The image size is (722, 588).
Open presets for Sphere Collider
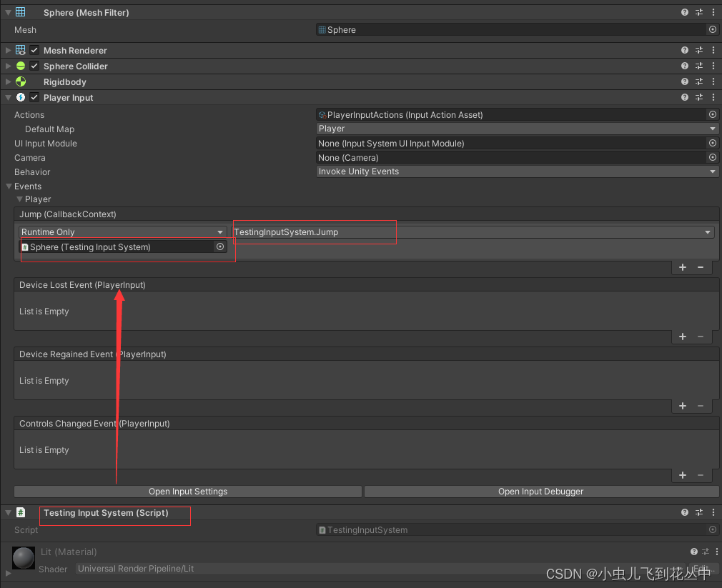click(x=699, y=66)
